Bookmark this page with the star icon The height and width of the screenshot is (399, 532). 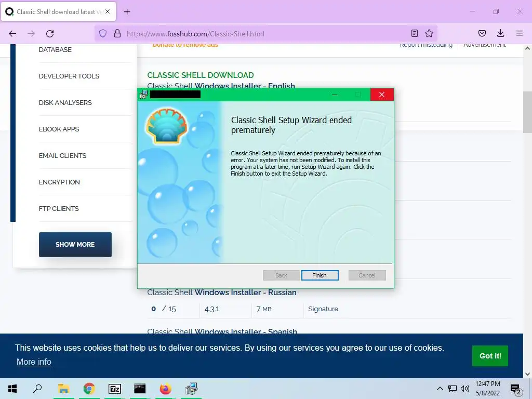(429, 33)
